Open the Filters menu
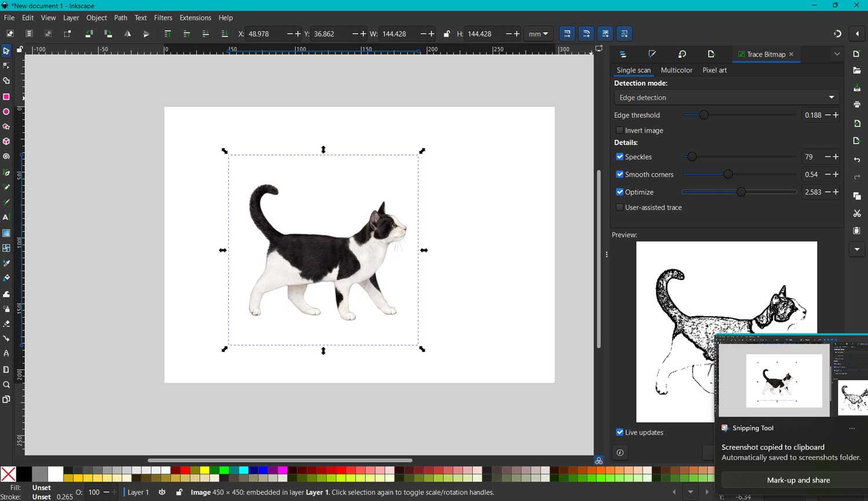868x501 pixels. [x=163, y=17]
